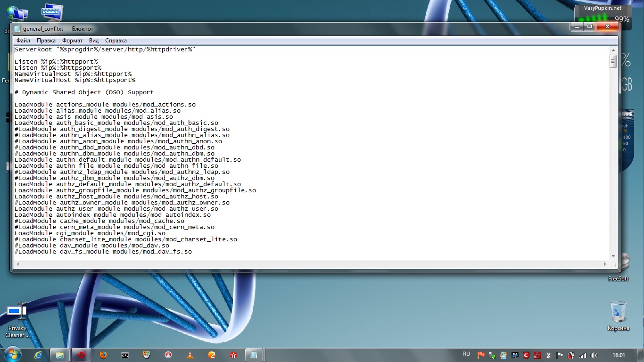Click the vertical scrollbar down arrow
This screenshot has width=644, height=362.
(613, 256)
